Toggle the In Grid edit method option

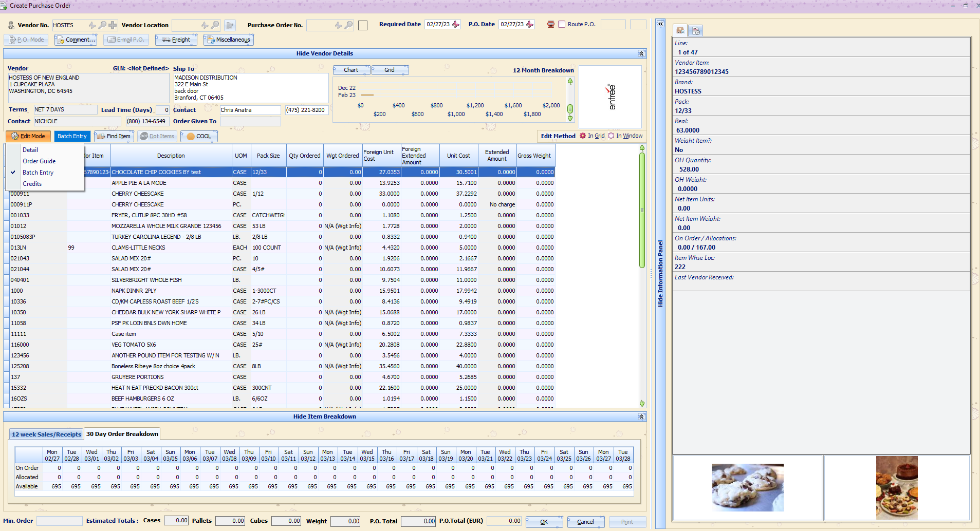click(582, 136)
